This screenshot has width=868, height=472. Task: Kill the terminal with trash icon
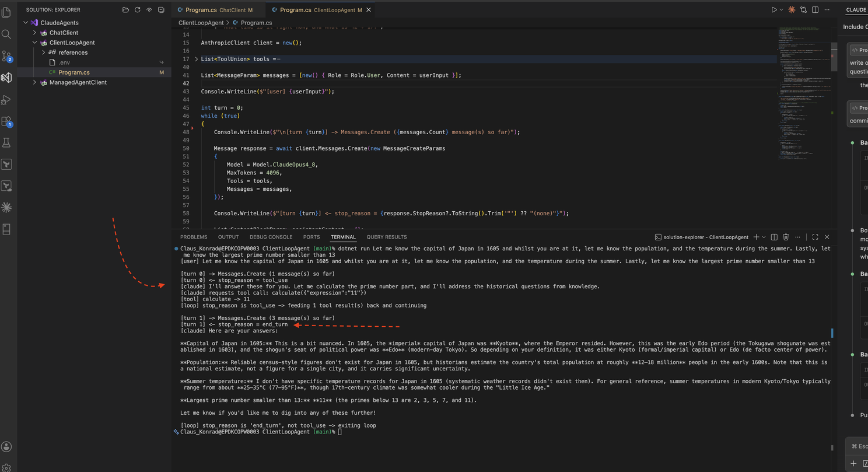(786, 237)
